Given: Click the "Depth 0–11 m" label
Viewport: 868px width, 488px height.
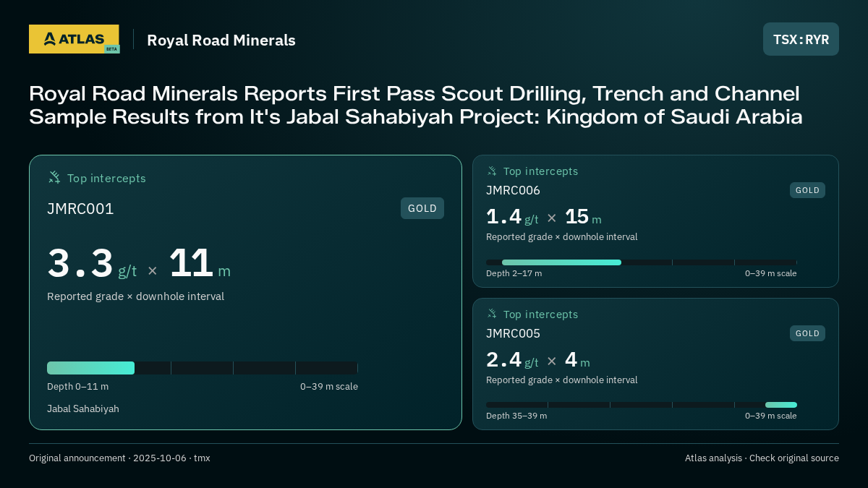Looking at the screenshot, I should (x=77, y=386).
